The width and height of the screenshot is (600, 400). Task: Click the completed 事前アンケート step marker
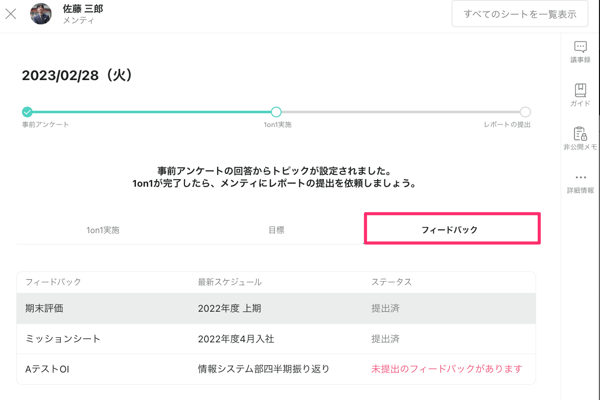point(27,112)
